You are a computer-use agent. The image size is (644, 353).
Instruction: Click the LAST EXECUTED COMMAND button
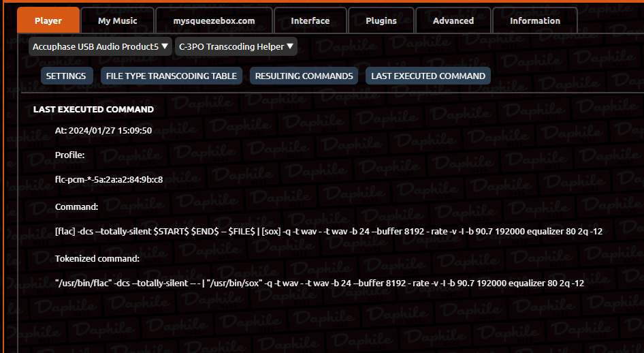(x=428, y=76)
